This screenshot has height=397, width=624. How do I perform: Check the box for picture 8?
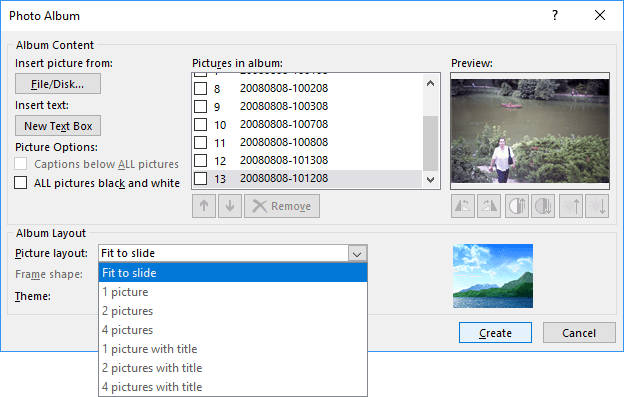point(201,88)
